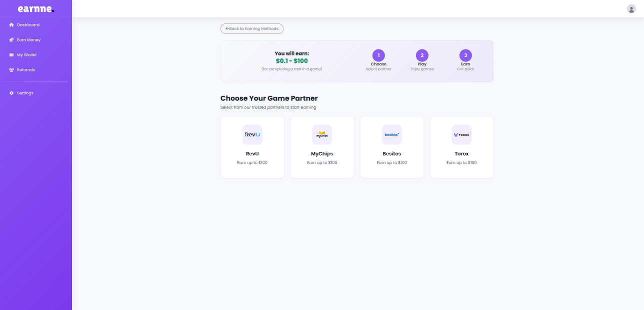This screenshot has height=310, width=644.
Task: Select the RevU partner logo
Action: click(252, 134)
